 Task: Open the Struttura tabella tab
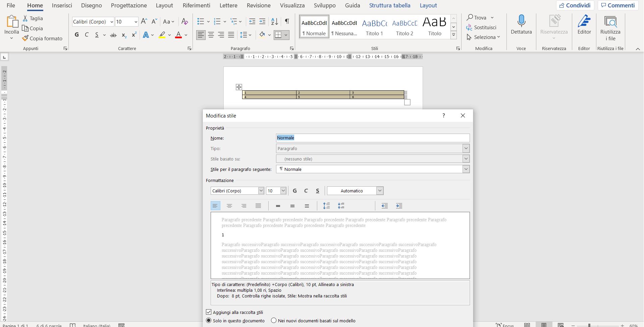(390, 5)
